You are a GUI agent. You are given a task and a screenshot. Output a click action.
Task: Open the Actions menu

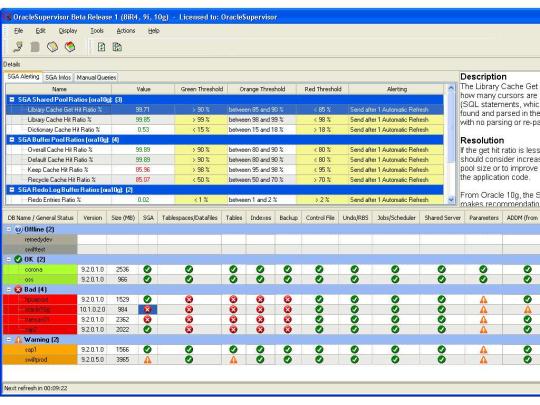126,31
